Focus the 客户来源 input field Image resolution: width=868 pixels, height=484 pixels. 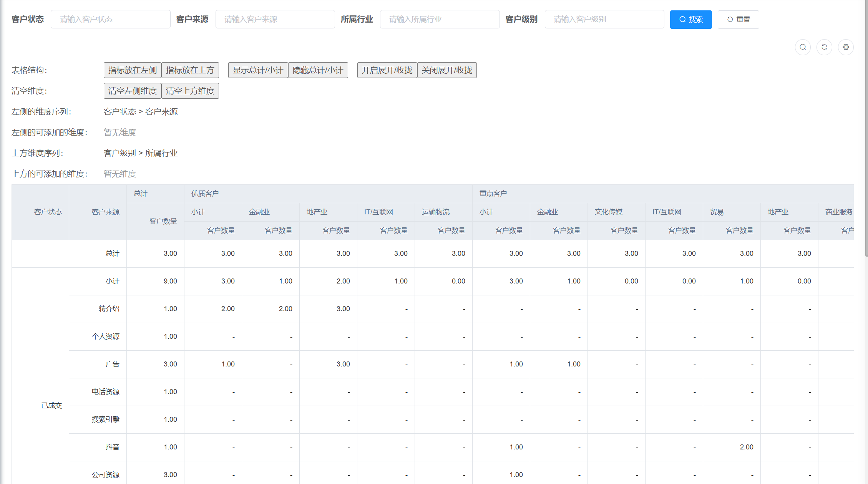click(x=275, y=20)
